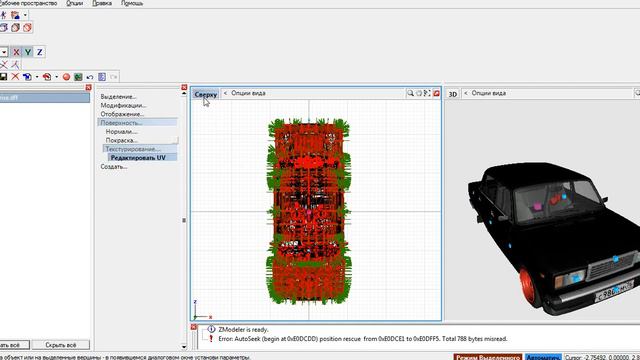The width and height of the screenshot is (640, 360).
Task: Click the Скрыть всё button
Action: click(x=61, y=345)
